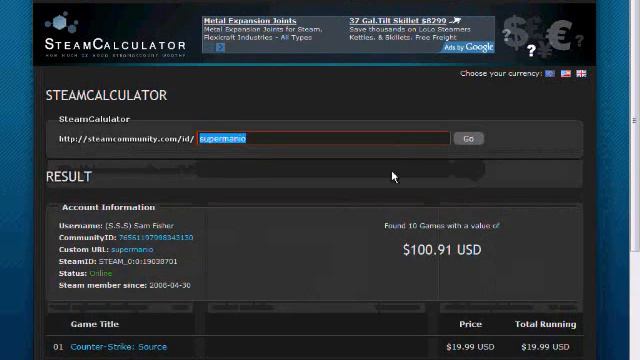Open Ads by Google label

[468, 47]
